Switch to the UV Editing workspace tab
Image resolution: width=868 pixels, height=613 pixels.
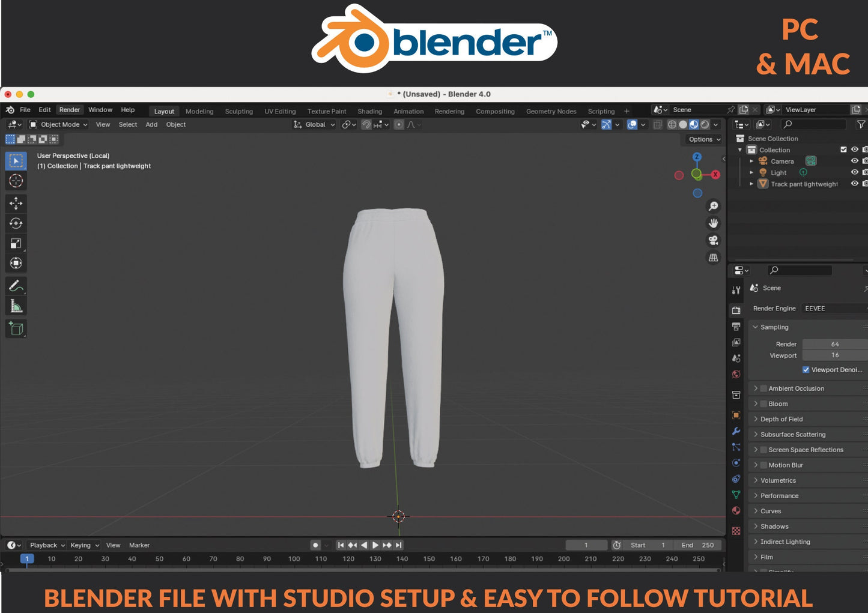(281, 111)
